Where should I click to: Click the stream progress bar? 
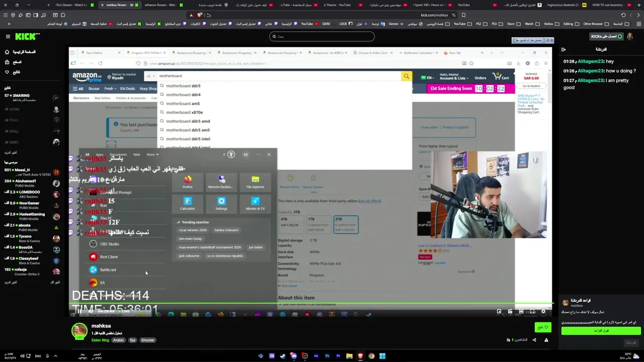tap(311, 304)
